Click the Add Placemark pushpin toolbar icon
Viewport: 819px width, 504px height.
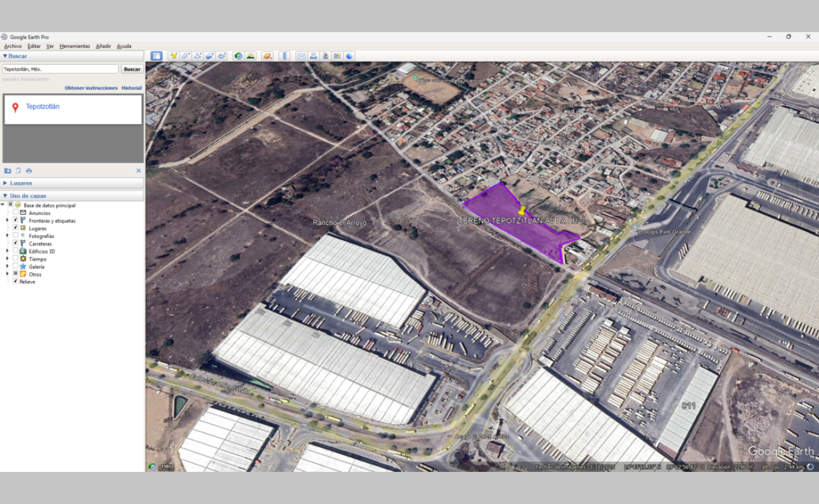pos(173,56)
